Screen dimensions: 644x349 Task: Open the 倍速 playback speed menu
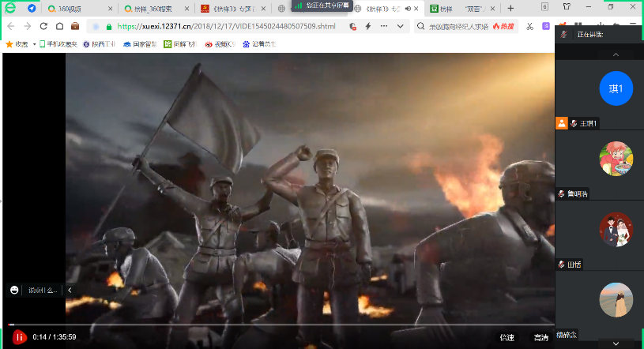(507, 338)
